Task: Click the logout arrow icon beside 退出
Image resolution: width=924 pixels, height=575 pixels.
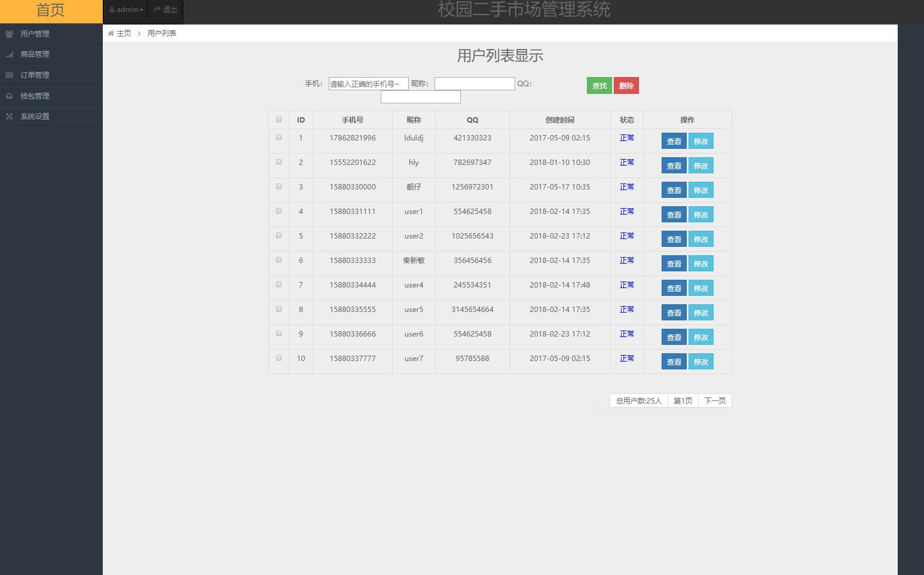Action: tap(157, 10)
